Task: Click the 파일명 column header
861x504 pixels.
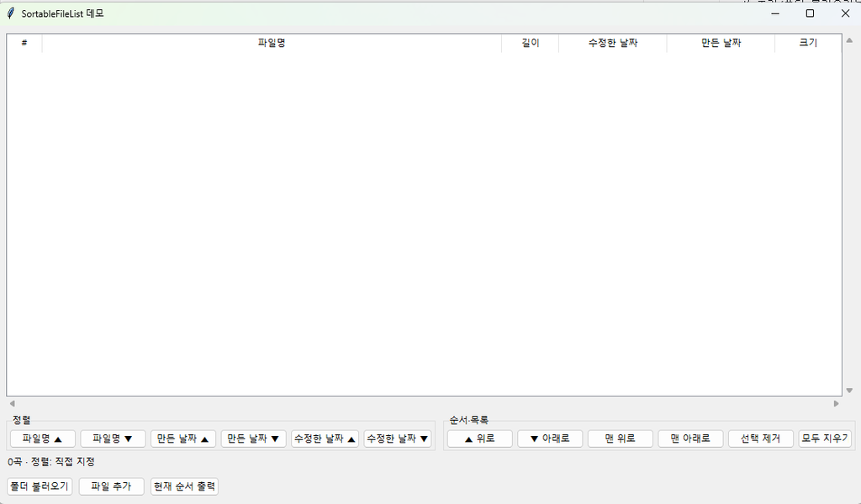Action: tap(272, 43)
